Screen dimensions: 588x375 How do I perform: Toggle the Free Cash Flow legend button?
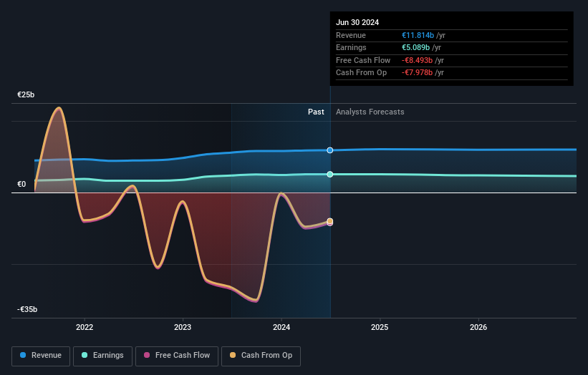point(177,356)
